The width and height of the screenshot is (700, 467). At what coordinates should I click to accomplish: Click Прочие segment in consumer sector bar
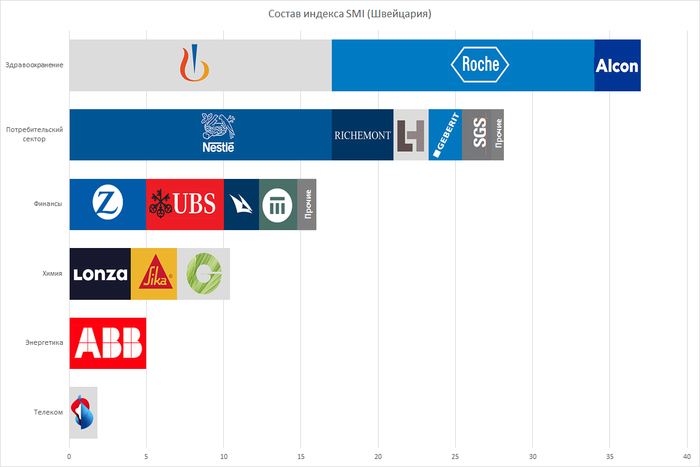tap(498, 134)
